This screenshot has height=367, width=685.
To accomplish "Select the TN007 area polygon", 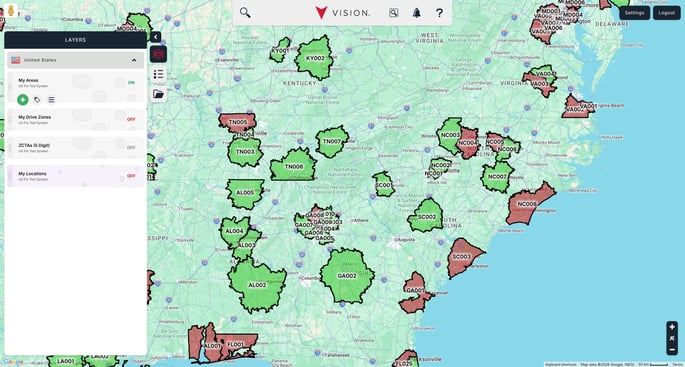I will 332,142.
